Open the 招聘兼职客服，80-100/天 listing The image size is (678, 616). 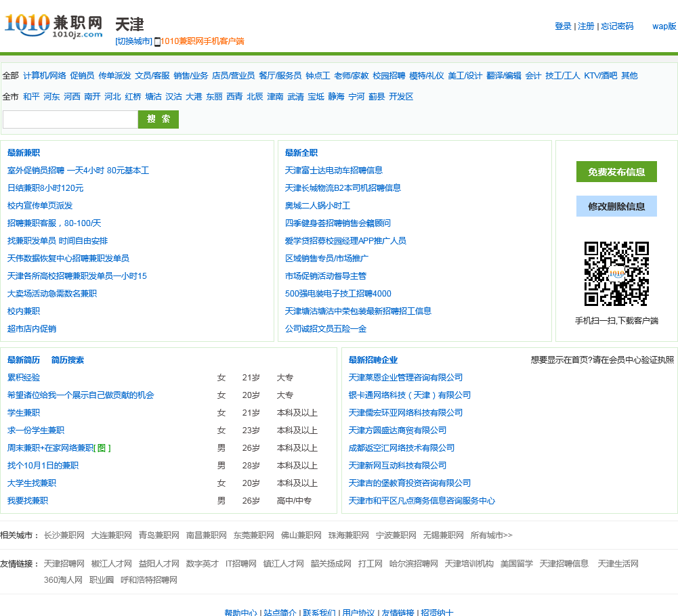(x=54, y=223)
